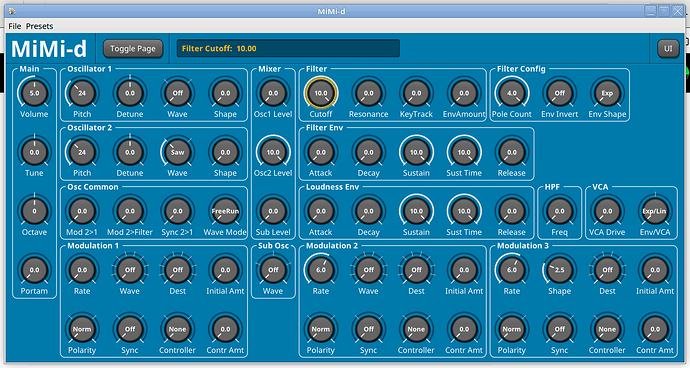Click the Oscillator 1 Pitch knob
The height and width of the screenshot is (368, 690).
pos(82,93)
